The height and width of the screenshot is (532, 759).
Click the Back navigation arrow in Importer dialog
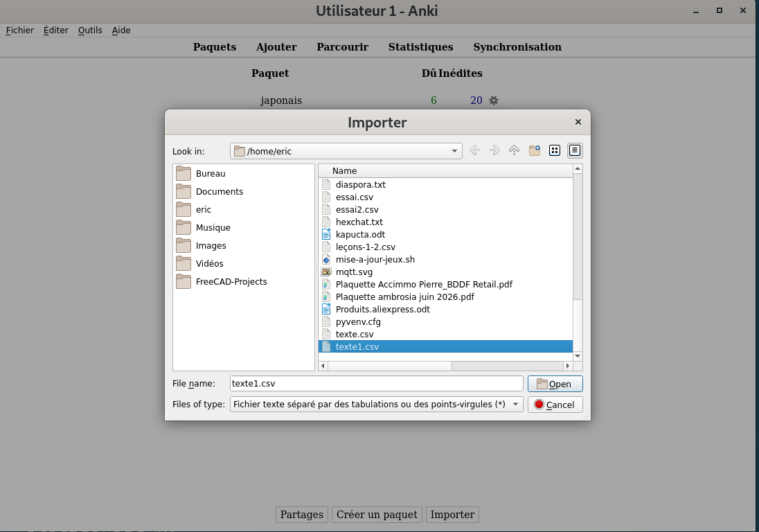click(475, 150)
